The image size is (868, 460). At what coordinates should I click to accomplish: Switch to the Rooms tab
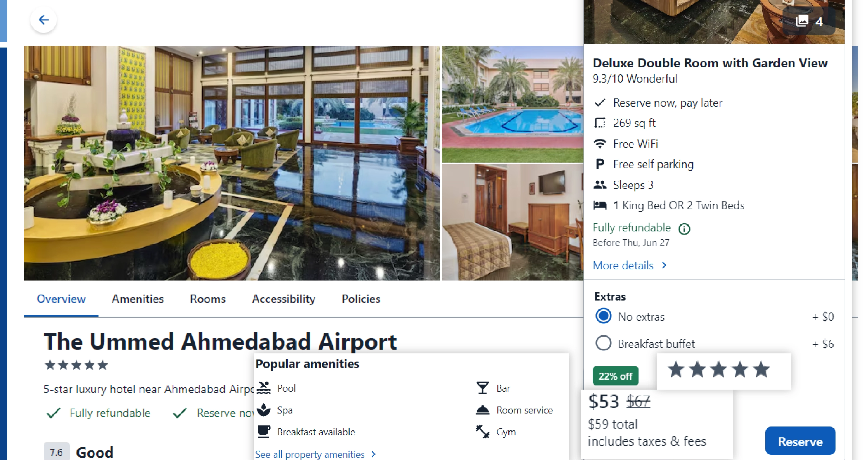[208, 299]
